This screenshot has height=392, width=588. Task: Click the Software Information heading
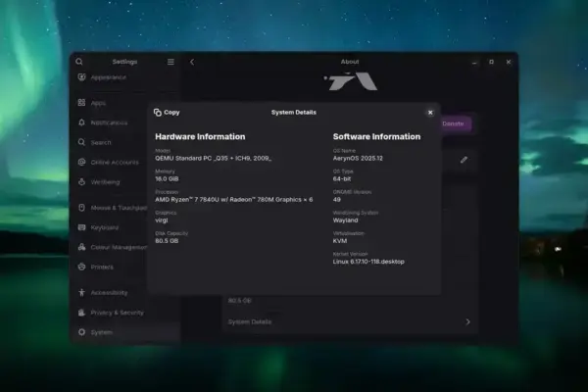pyautogui.click(x=376, y=136)
